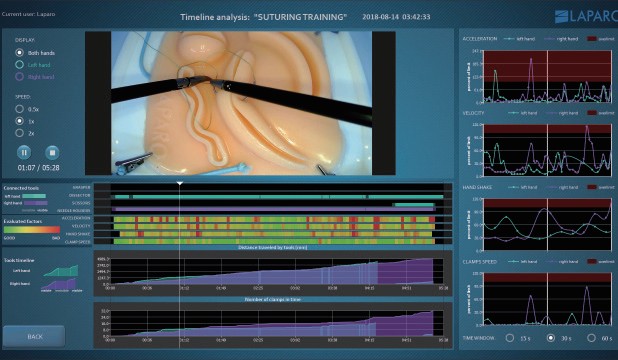Image resolution: width=618 pixels, height=360 pixels.
Task: Click the good-to-bad evaluated factors gradient
Action: tap(32, 229)
